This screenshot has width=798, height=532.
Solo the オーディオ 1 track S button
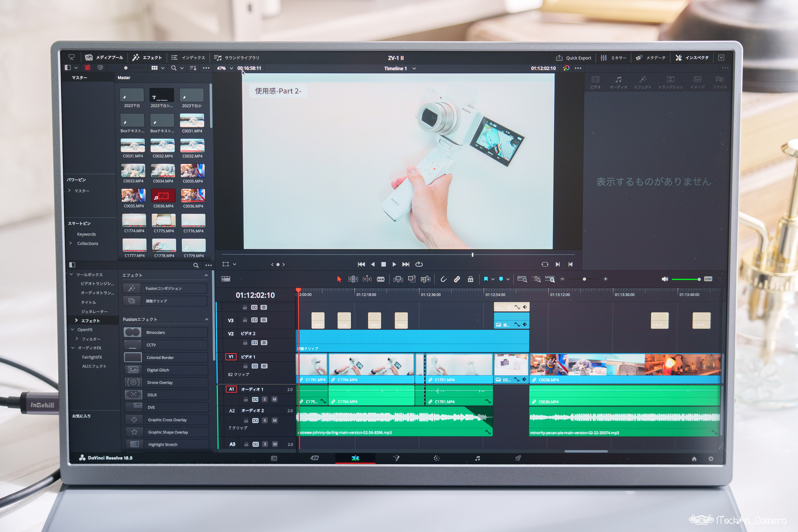265,399
